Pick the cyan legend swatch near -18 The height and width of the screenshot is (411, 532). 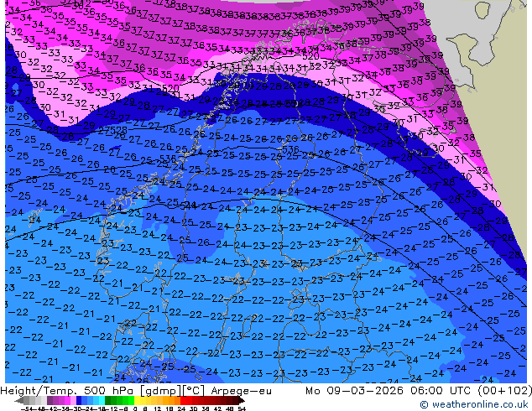click(102, 400)
